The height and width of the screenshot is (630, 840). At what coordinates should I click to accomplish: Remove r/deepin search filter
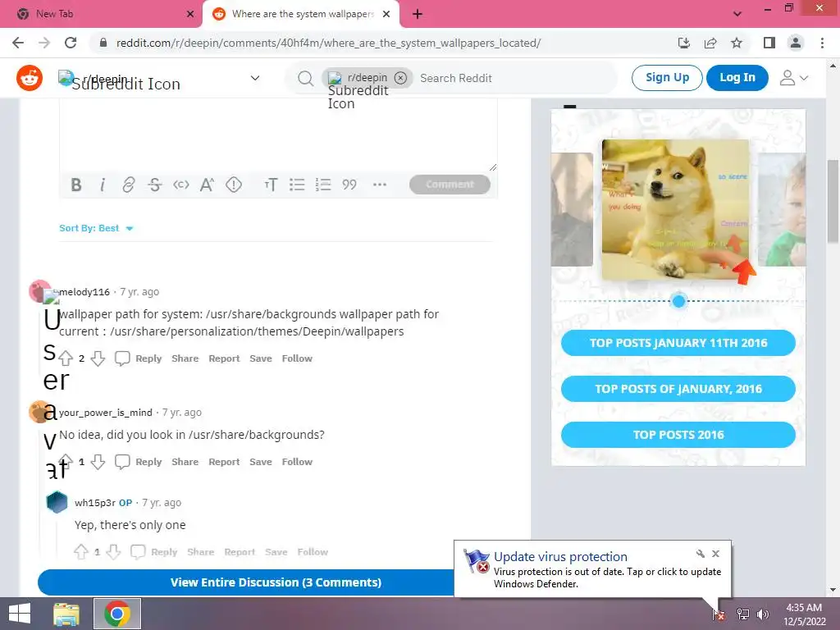pyautogui.click(x=400, y=78)
